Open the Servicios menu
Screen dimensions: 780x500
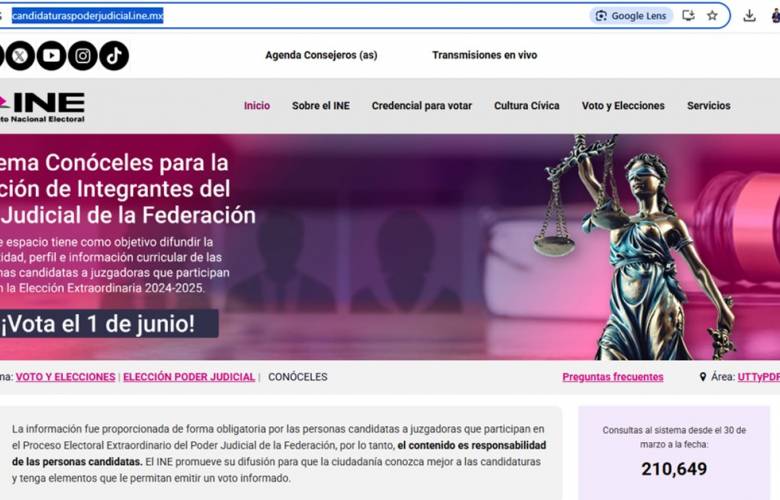click(x=709, y=105)
